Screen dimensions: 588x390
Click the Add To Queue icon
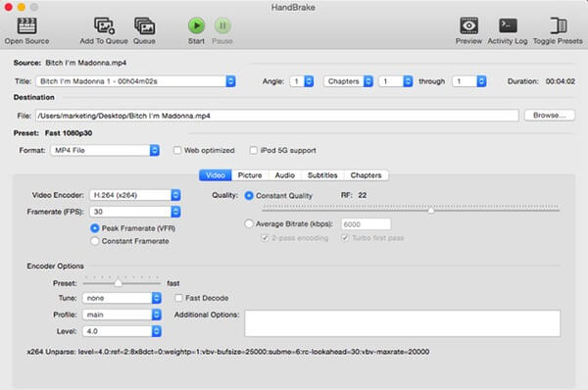tap(104, 25)
